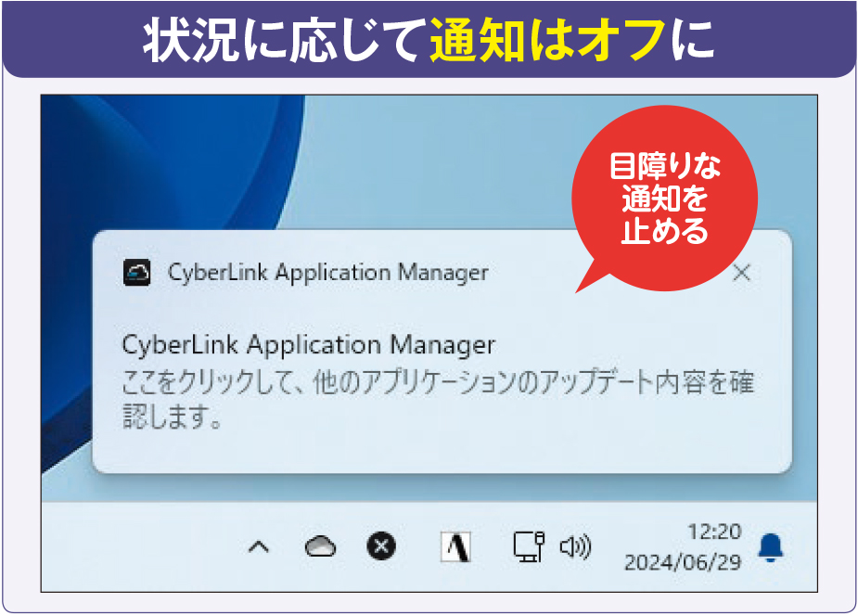Screen dimensions: 858x616
Task: Open the notification bell icon
Action: click(771, 547)
